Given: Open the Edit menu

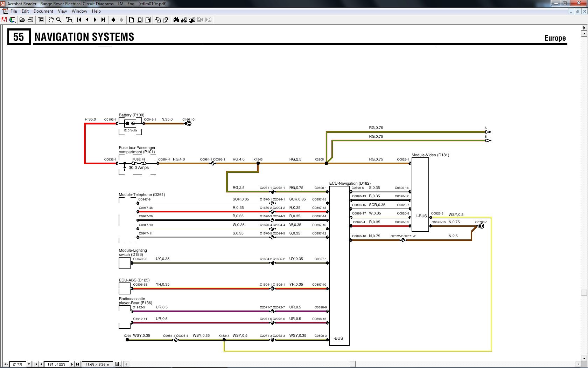Looking at the screenshot, I should click(x=25, y=11).
